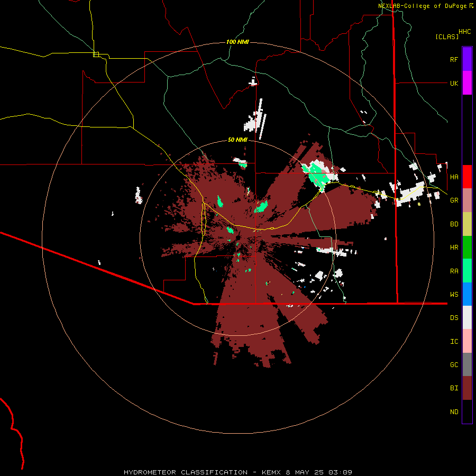Image resolution: width=476 pixels, height=476 pixels.
Task: Select the BD big drops swatch
Action: 467,224
